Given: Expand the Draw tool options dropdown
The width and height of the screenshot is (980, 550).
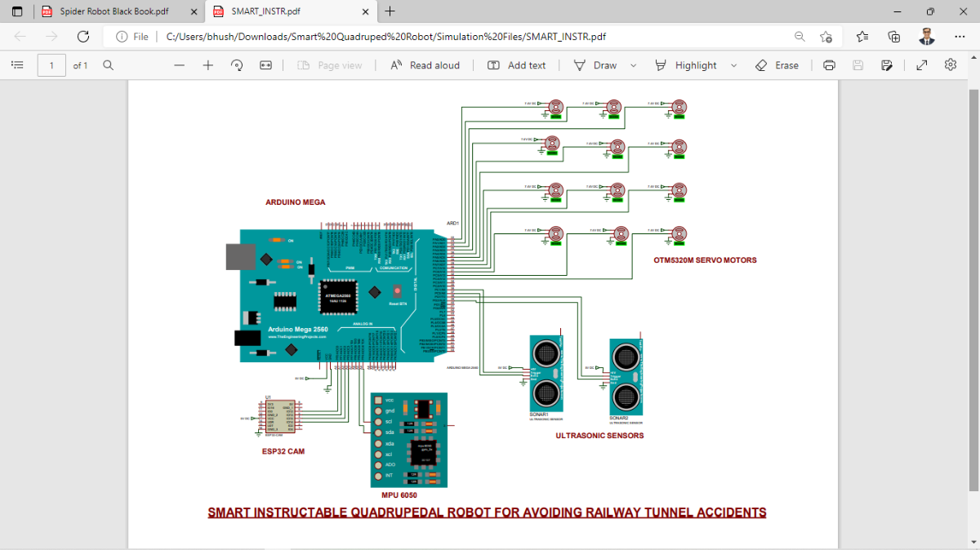Looking at the screenshot, I should pyautogui.click(x=634, y=65).
